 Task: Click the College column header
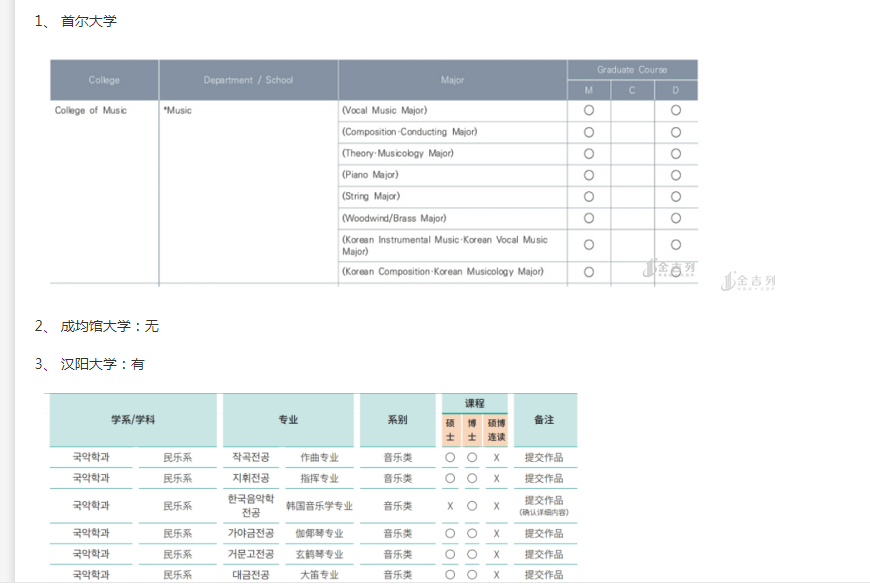[x=104, y=80]
